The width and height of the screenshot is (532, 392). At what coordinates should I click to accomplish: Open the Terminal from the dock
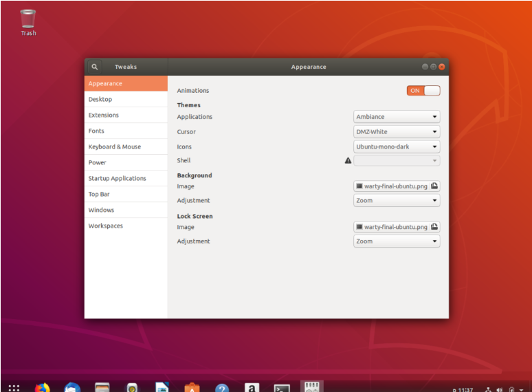(x=282, y=388)
